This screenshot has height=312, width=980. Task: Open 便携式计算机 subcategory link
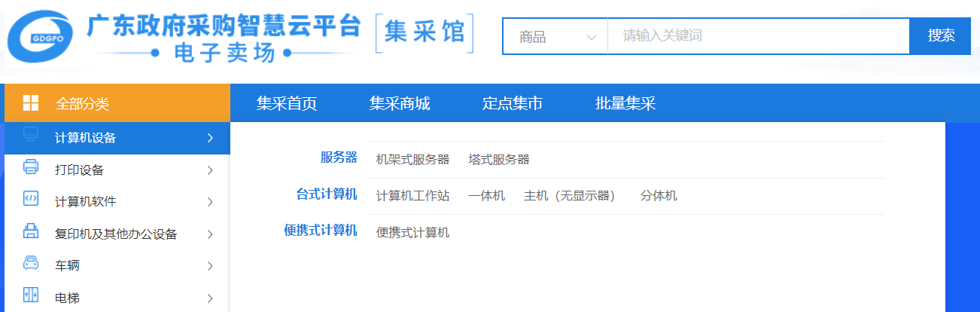[x=412, y=233]
